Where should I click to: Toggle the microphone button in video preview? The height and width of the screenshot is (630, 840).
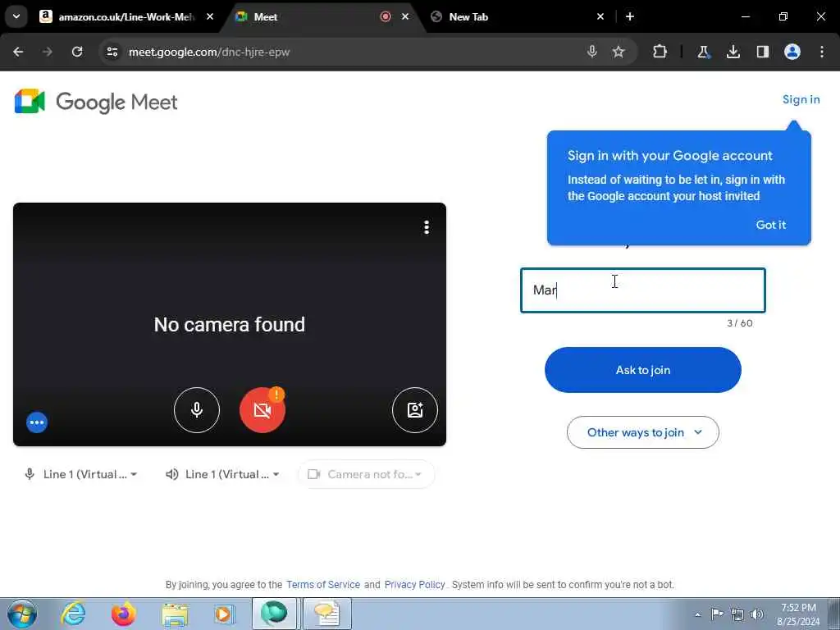197,410
